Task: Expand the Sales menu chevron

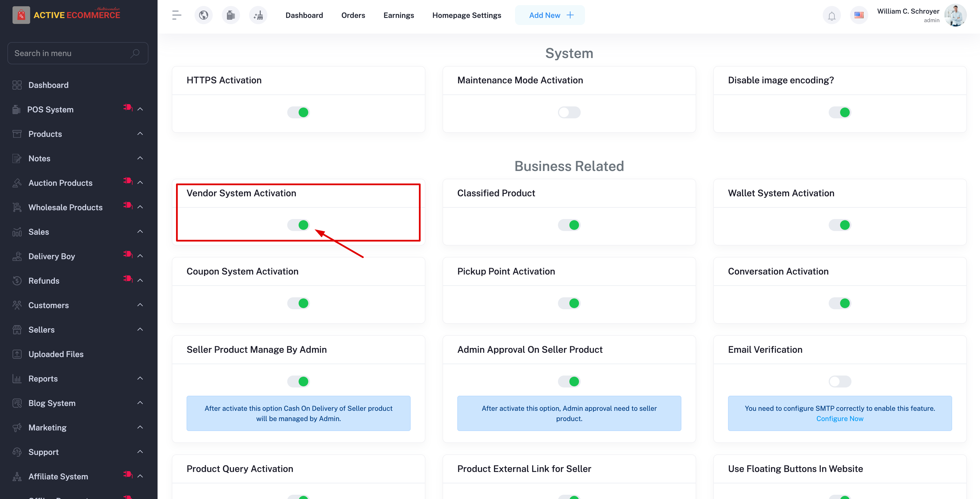Action: [x=140, y=231]
